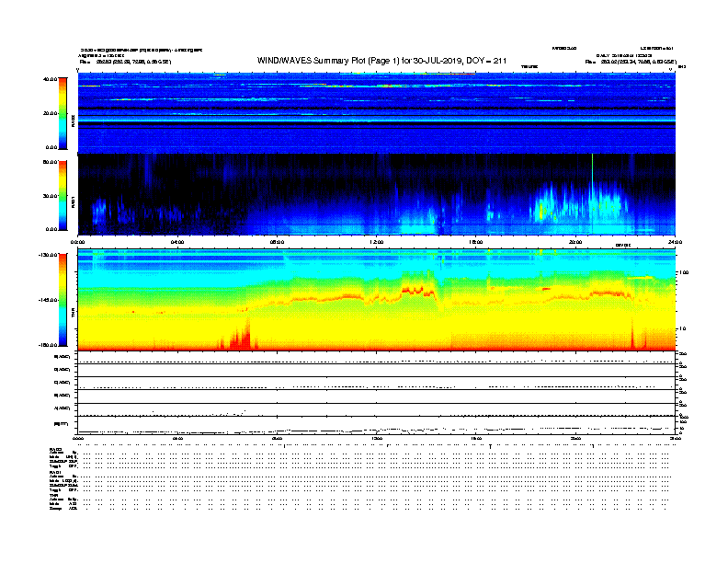The width and height of the screenshot is (728, 563).
Task: Click the -130.00 colour scale label
Action: pos(49,255)
